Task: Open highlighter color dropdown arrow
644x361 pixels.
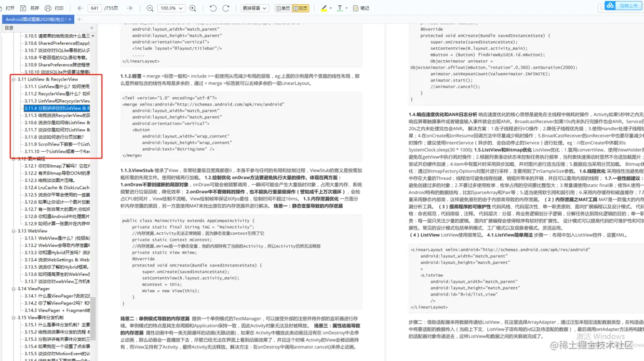Action: click(331, 8)
